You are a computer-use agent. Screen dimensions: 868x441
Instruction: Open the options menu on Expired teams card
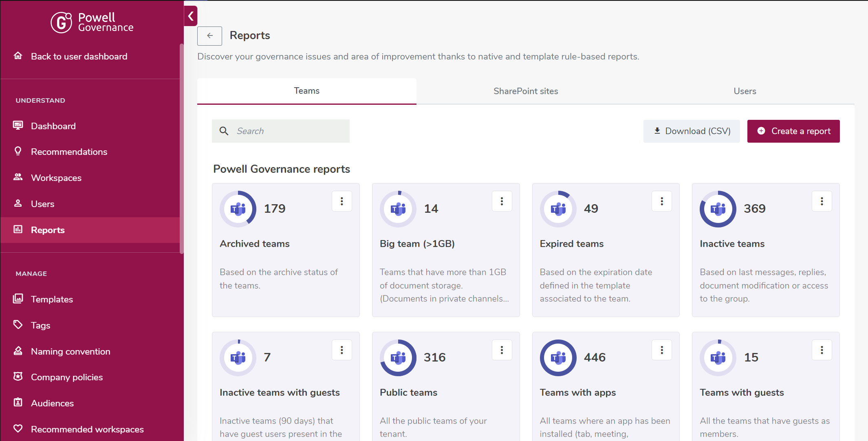pyautogui.click(x=662, y=201)
